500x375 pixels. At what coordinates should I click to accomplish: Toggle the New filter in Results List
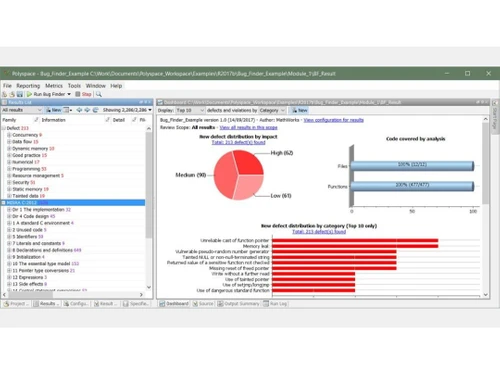click(x=53, y=110)
